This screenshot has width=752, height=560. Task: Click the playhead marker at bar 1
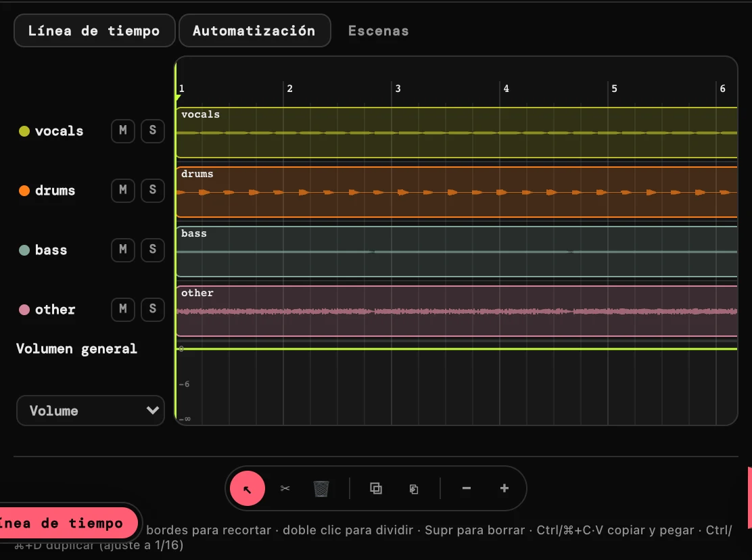coord(178,98)
